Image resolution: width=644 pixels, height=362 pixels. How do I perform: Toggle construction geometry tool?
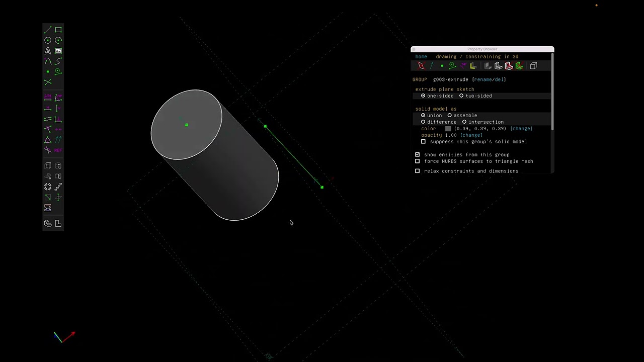point(58,72)
